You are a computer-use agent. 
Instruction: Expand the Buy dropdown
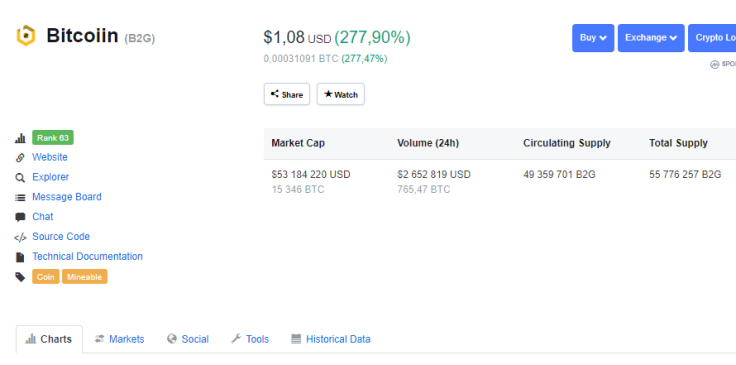[593, 38]
